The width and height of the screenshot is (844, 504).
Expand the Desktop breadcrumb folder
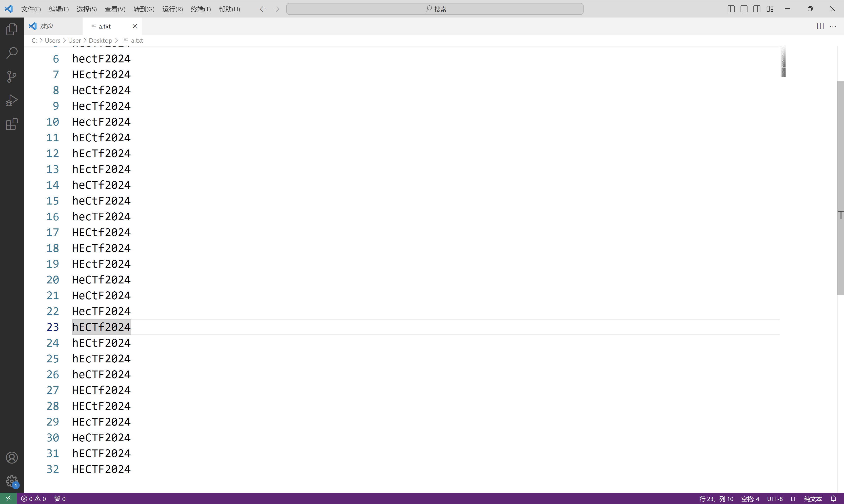click(100, 40)
